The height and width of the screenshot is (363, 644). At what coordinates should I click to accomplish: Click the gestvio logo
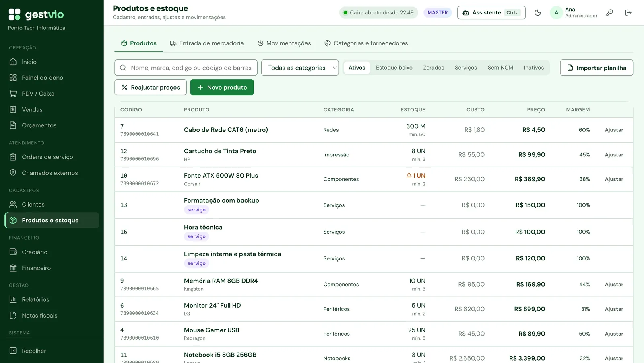click(36, 14)
